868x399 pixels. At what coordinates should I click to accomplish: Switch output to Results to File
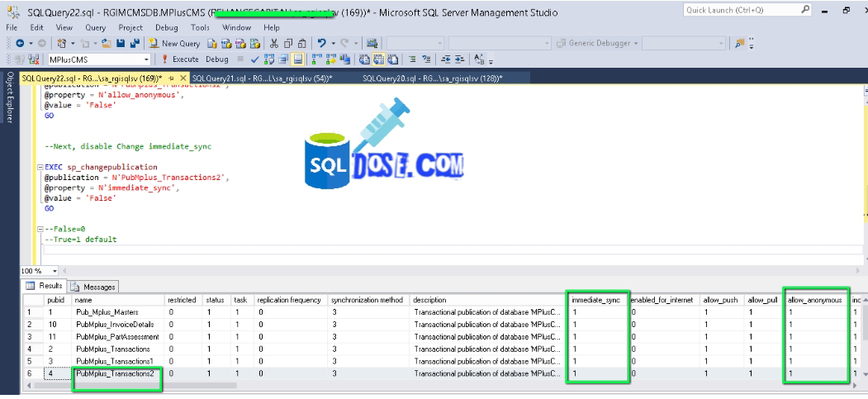pos(393,59)
